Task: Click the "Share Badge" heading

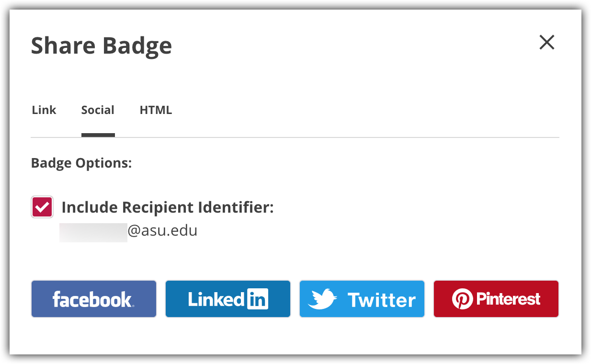Action: coord(102,46)
